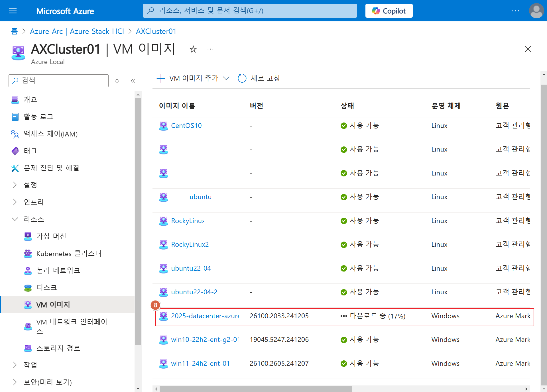This screenshot has height=392, width=547.
Task: Open the VM 이미지 추가 dropdown
Action: click(x=193, y=78)
